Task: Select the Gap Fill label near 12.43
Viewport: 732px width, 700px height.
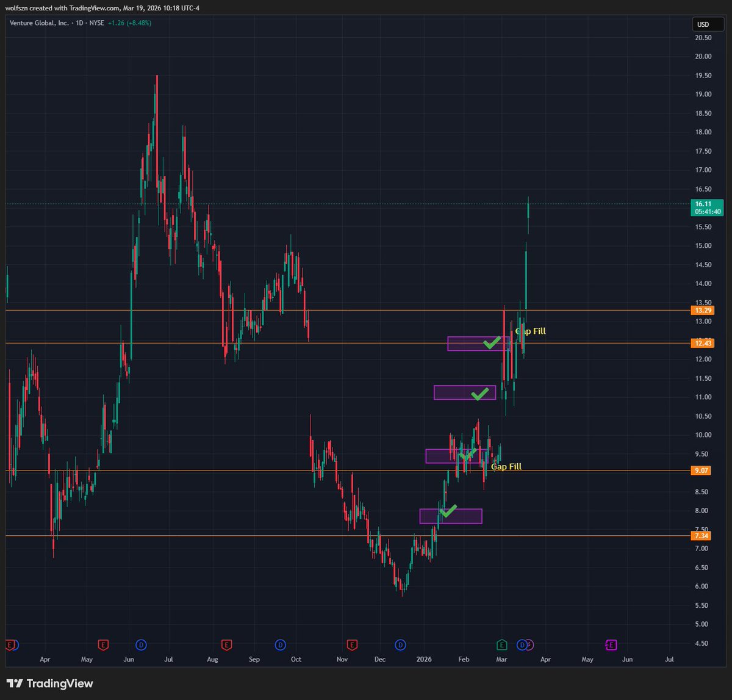Action: (531, 331)
